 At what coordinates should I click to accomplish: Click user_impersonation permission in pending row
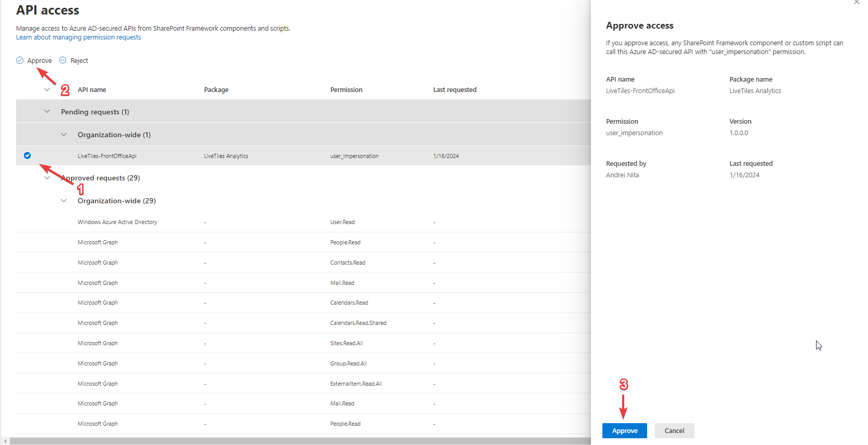point(354,156)
